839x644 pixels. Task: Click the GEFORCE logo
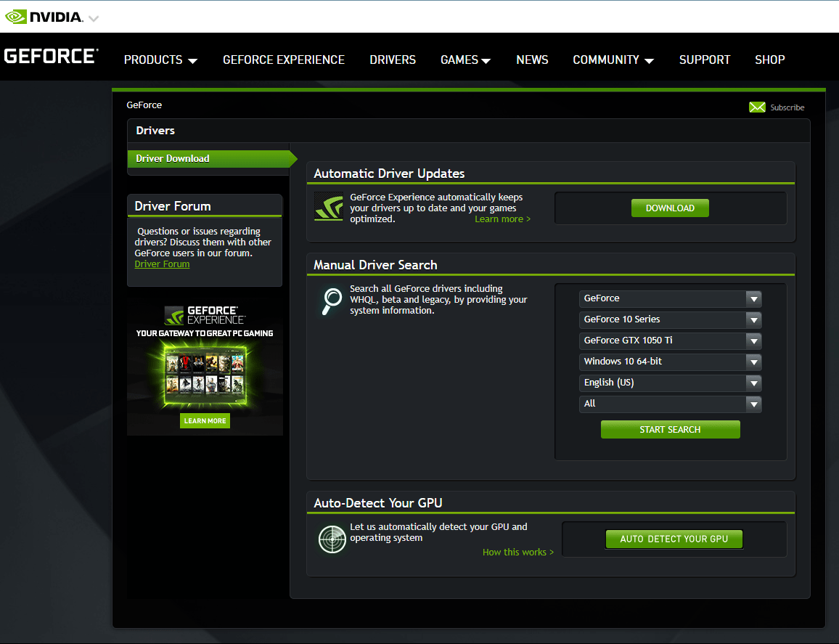(51, 56)
